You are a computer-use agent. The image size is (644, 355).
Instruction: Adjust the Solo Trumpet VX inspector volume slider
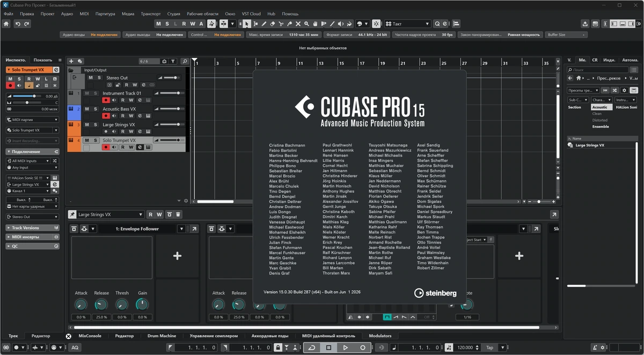(26, 96)
